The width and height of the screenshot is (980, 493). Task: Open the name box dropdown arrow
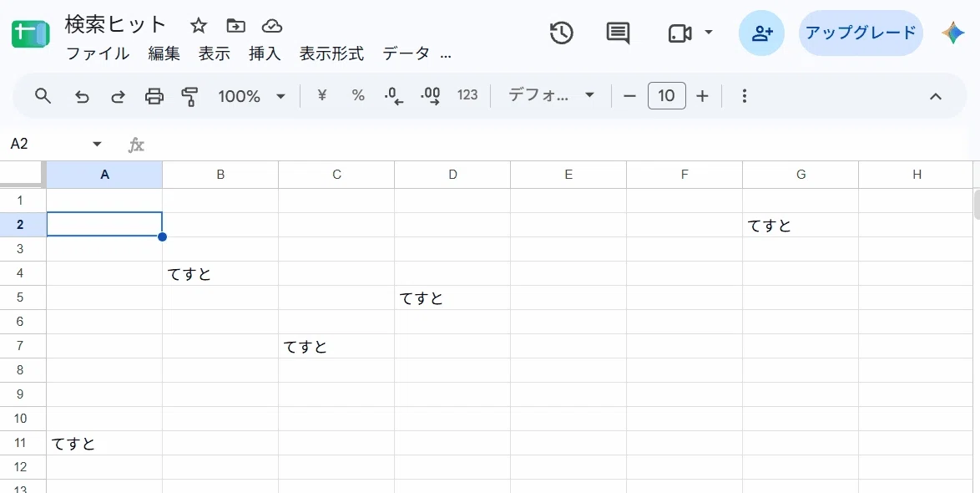coord(97,144)
